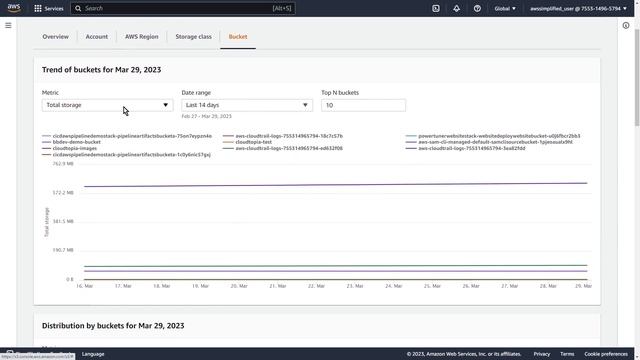
Task: Open the Date range Last 14 days dropdown
Action: coord(247,105)
